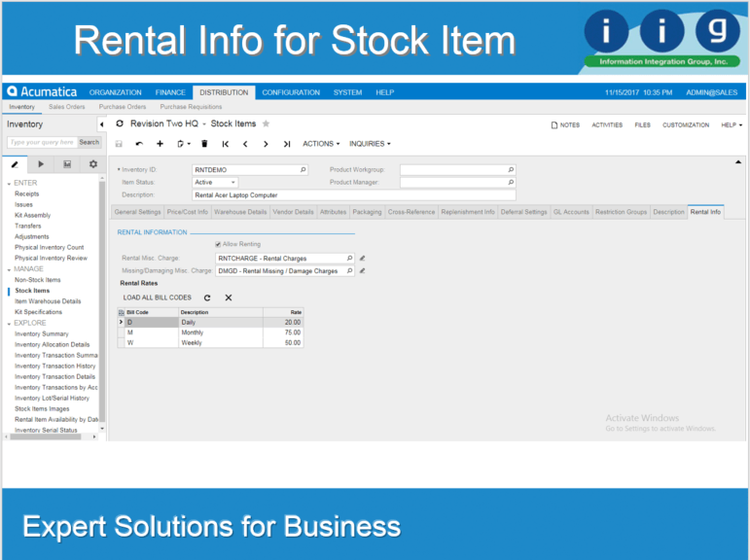The width and height of the screenshot is (750, 560).
Task: Open the INQUIRIES dropdown menu
Action: [370, 144]
